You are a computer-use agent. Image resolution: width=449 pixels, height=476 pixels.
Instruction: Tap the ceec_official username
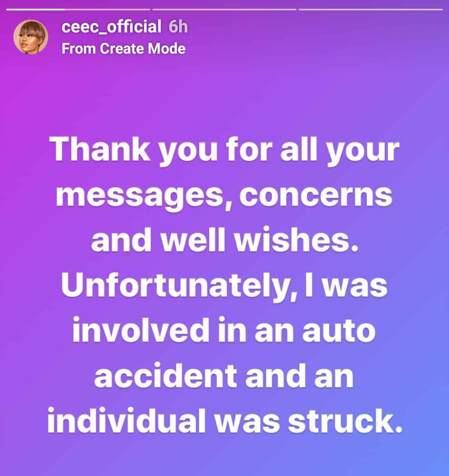coord(111,27)
